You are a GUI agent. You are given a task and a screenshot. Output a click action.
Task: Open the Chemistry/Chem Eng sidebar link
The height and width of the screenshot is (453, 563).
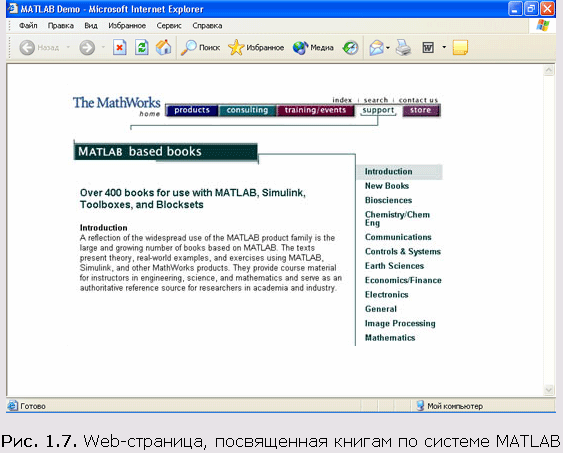(397, 219)
